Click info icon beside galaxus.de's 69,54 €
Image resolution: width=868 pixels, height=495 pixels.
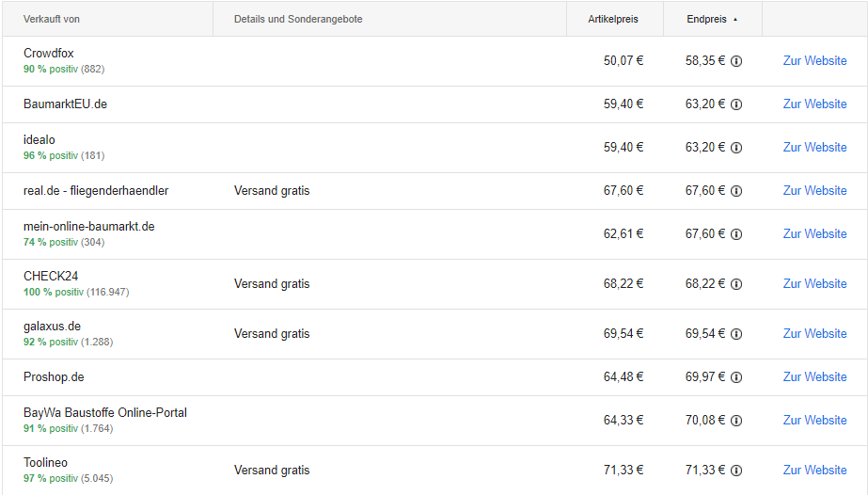click(x=736, y=334)
